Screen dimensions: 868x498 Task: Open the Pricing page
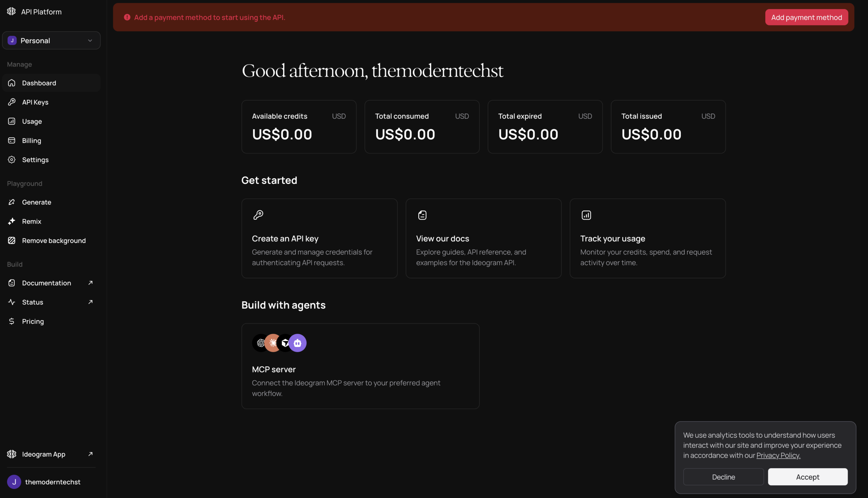coord(51,321)
